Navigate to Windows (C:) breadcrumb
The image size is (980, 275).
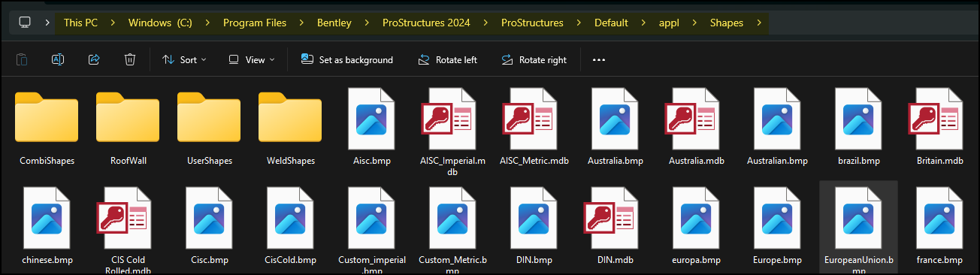pos(160,23)
